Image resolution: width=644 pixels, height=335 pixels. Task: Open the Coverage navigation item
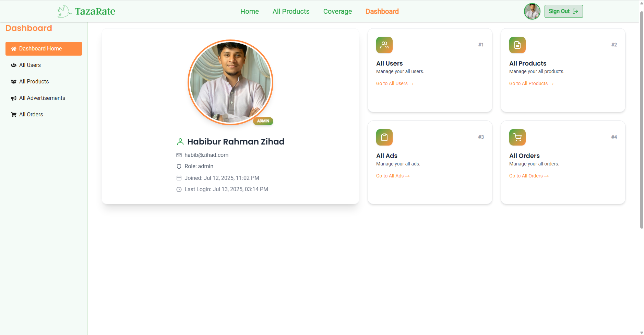tap(337, 11)
